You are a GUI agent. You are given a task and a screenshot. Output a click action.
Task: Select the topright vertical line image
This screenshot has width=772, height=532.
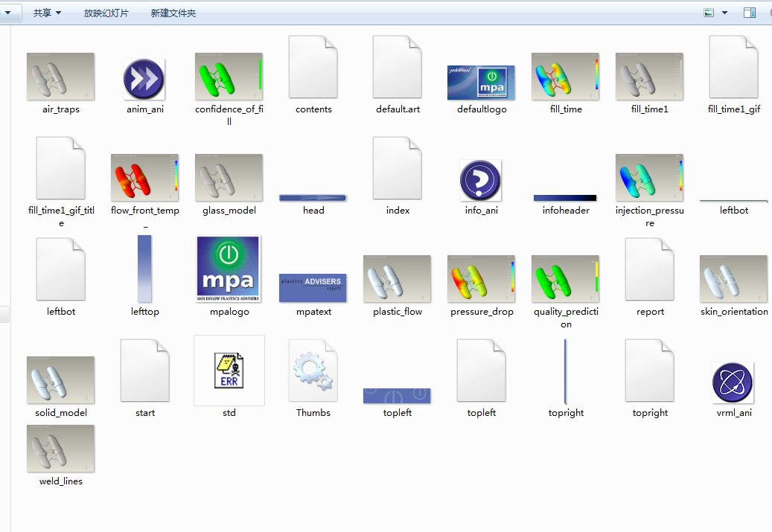tap(565, 371)
